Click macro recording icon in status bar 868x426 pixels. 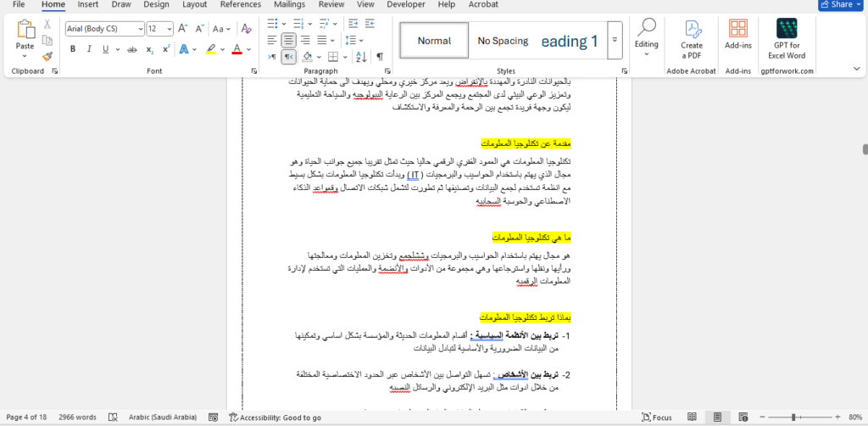[213, 418]
